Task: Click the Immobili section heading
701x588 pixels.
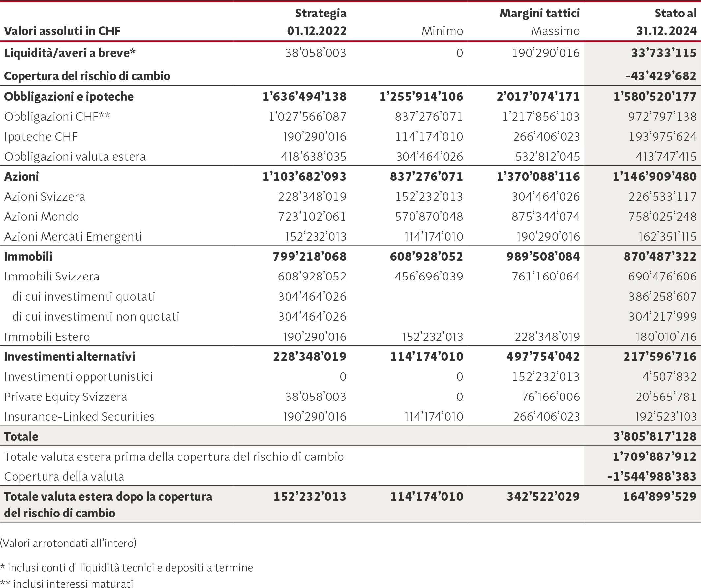Action: coord(28,256)
